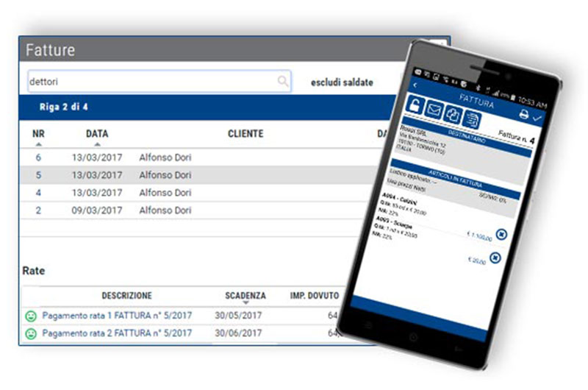Open Pagamento rata 1 FATTURA n° 5/2017

point(117,315)
